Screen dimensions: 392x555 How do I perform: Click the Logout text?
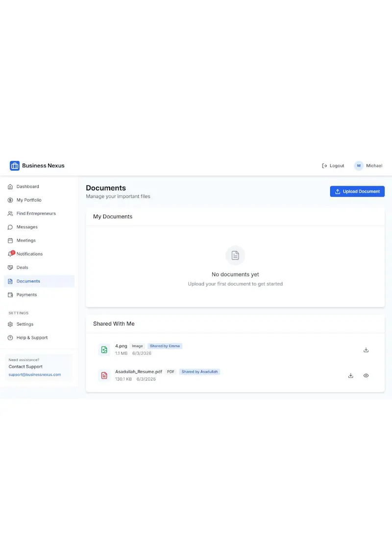[337, 166]
